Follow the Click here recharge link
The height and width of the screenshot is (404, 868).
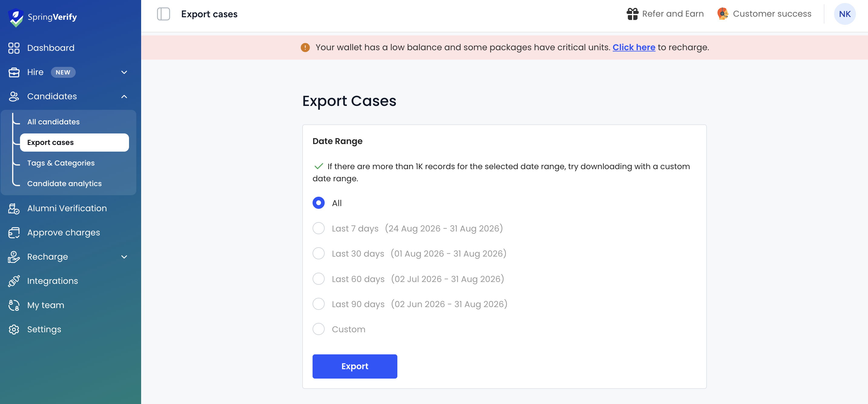[x=634, y=48]
